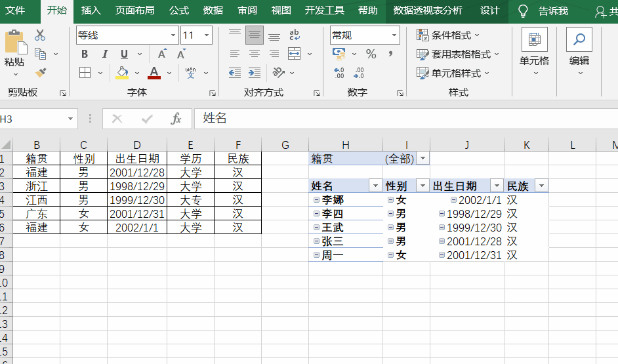618x364 pixels.
Task: Open the font name dropdown 等线
Action: (173, 35)
